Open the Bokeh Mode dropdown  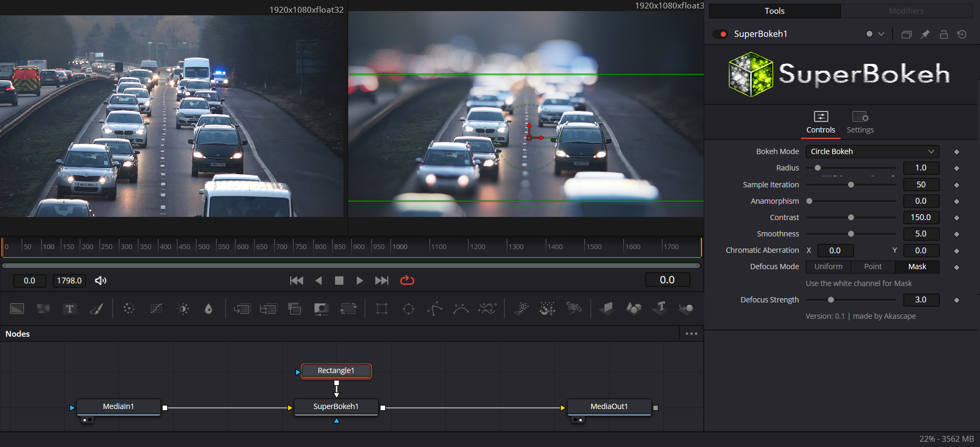tap(872, 151)
